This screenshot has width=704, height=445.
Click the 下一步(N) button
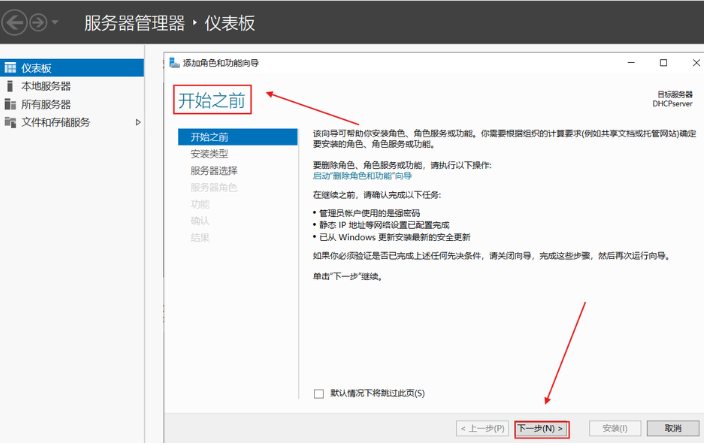(541, 428)
